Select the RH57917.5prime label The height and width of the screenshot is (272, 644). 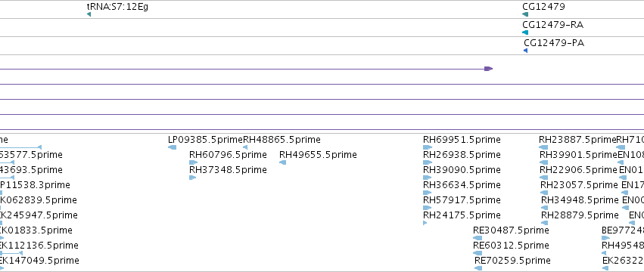click(462, 199)
